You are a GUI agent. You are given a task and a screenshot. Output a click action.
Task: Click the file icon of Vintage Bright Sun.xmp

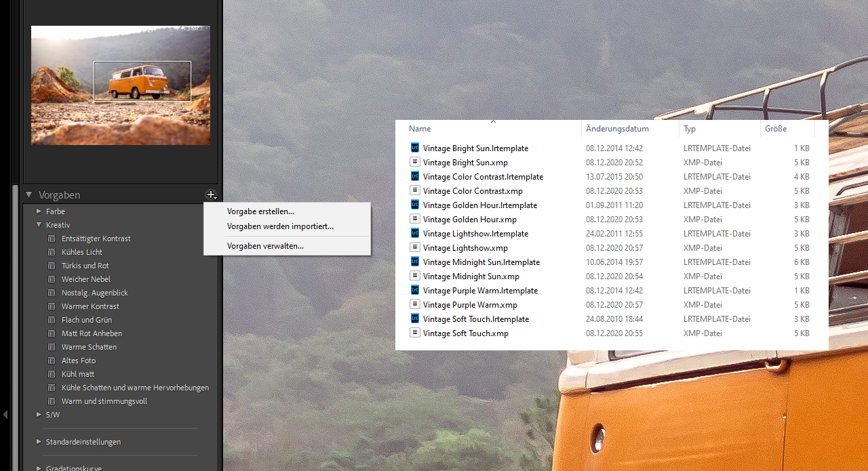(x=415, y=162)
